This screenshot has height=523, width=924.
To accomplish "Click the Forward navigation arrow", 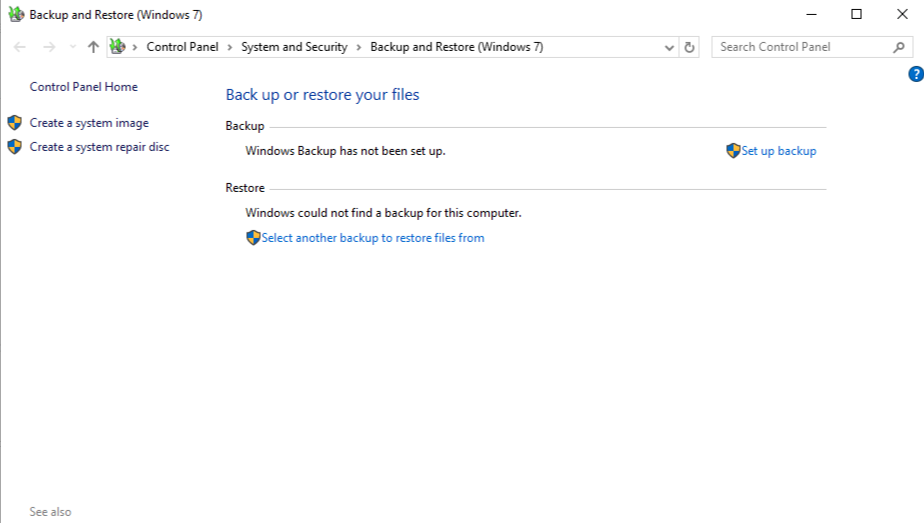I will [x=49, y=47].
